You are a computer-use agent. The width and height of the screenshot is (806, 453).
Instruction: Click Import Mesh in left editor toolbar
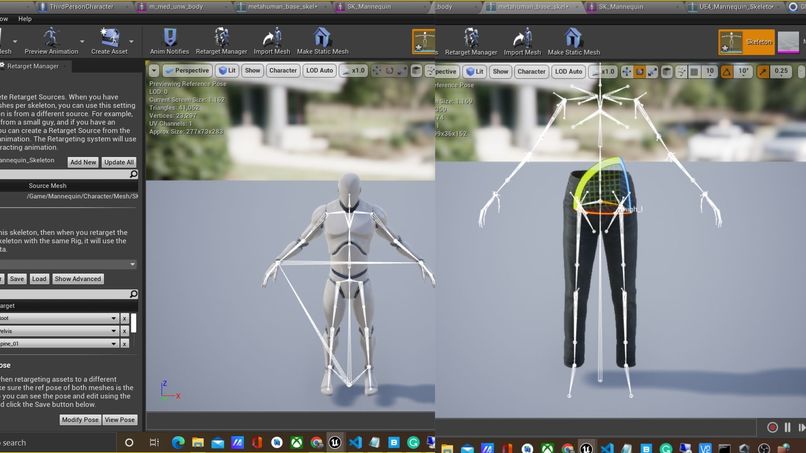(271, 41)
